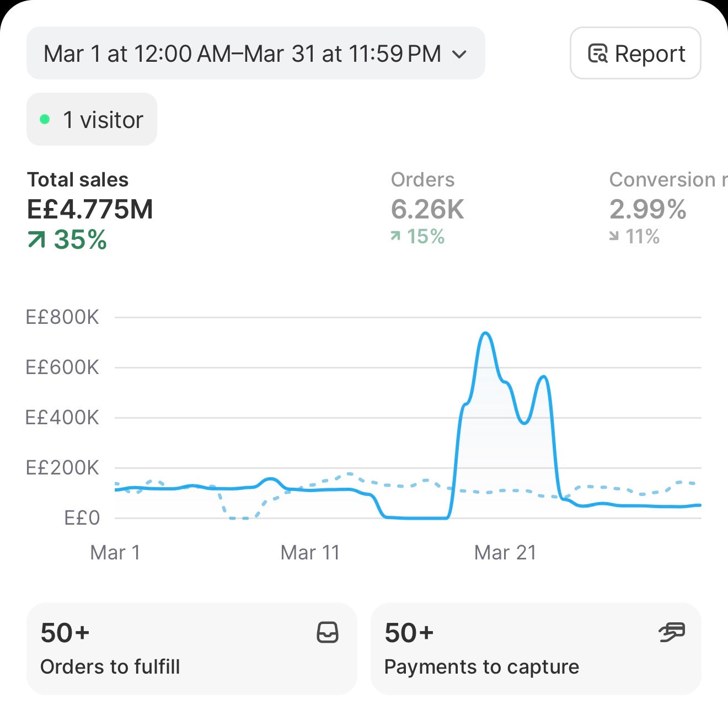
Task: Open the 1 visitor live view chip
Action: [92, 119]
